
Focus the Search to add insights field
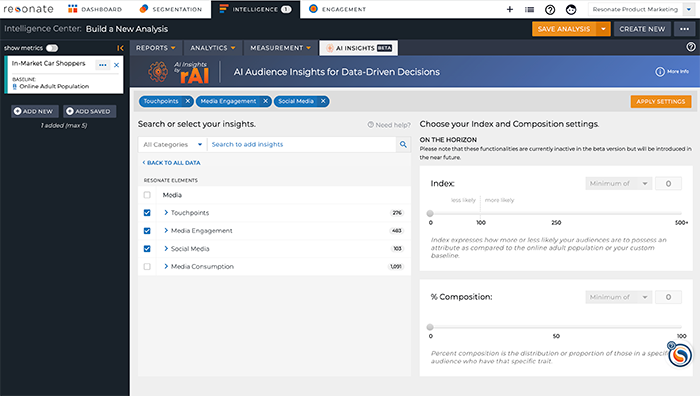[x=302, y=144]
